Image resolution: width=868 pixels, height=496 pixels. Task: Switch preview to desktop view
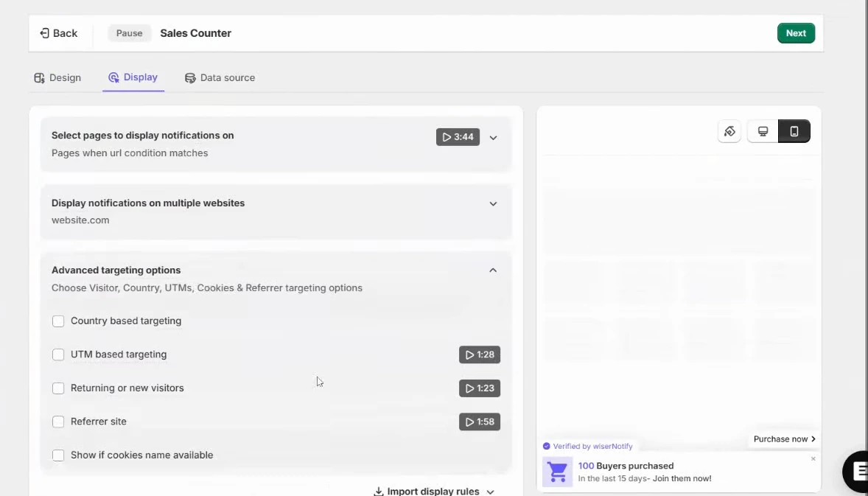(763, 132)
